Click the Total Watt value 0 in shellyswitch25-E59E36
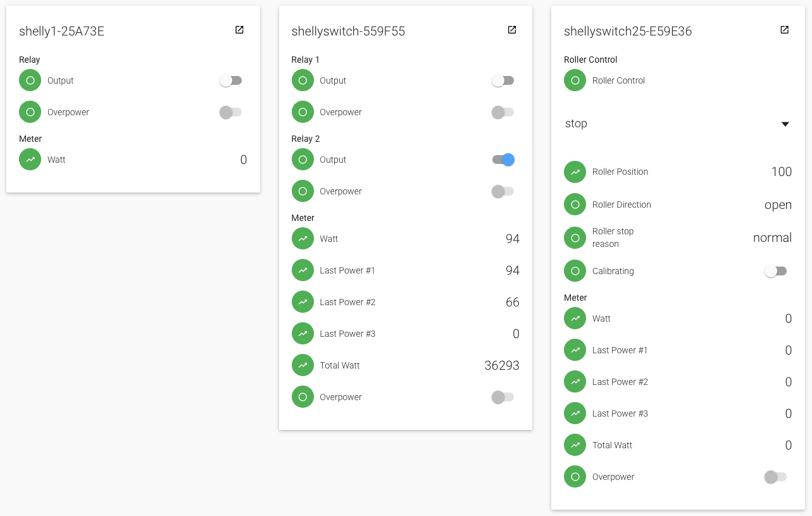 click(789, 445)
